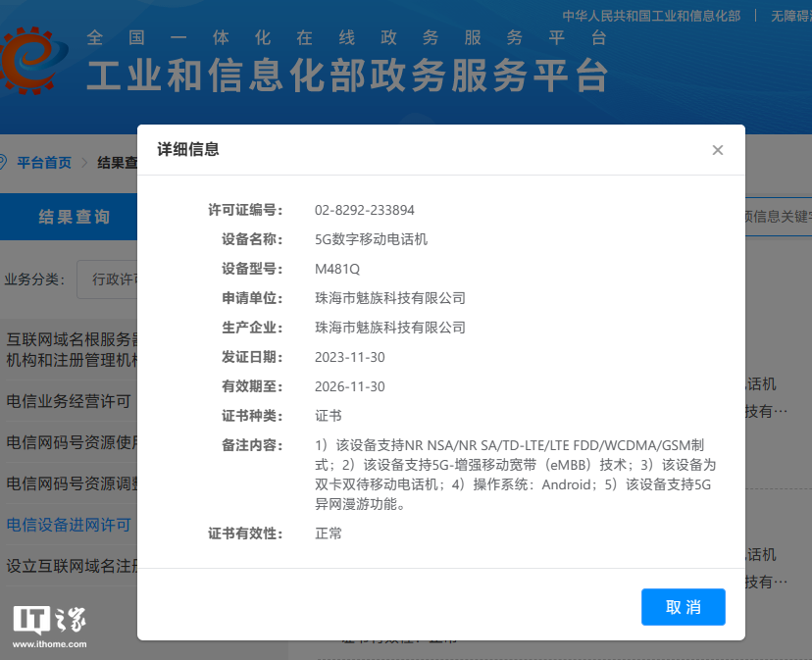The height and width of the screenshot is (660, 812).
Task: Open the 业务分类 dropdown showing 行政许可
Action: (107, 279)
